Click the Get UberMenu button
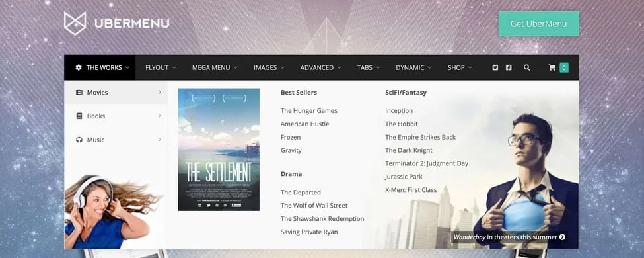The height and width of the screenshot is (258, 644). [x=538, y=23]
